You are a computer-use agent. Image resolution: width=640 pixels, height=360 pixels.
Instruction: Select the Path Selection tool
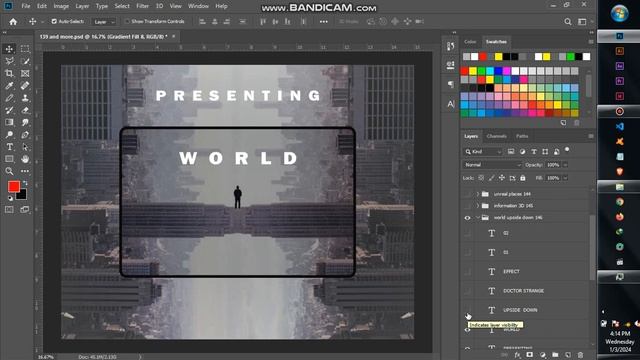point(25,147)
